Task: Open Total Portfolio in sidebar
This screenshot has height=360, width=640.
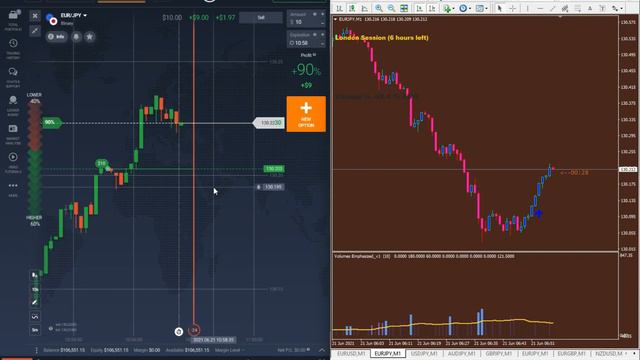Action: 13,20
